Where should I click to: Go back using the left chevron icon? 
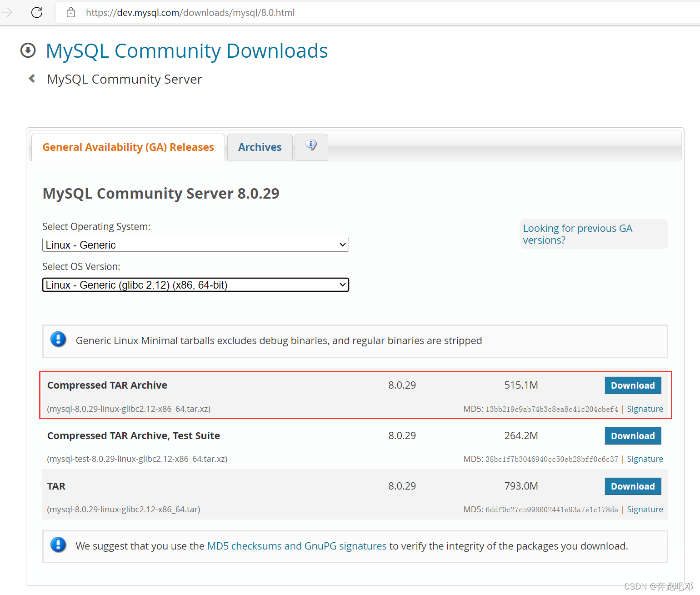click(32, 79)
